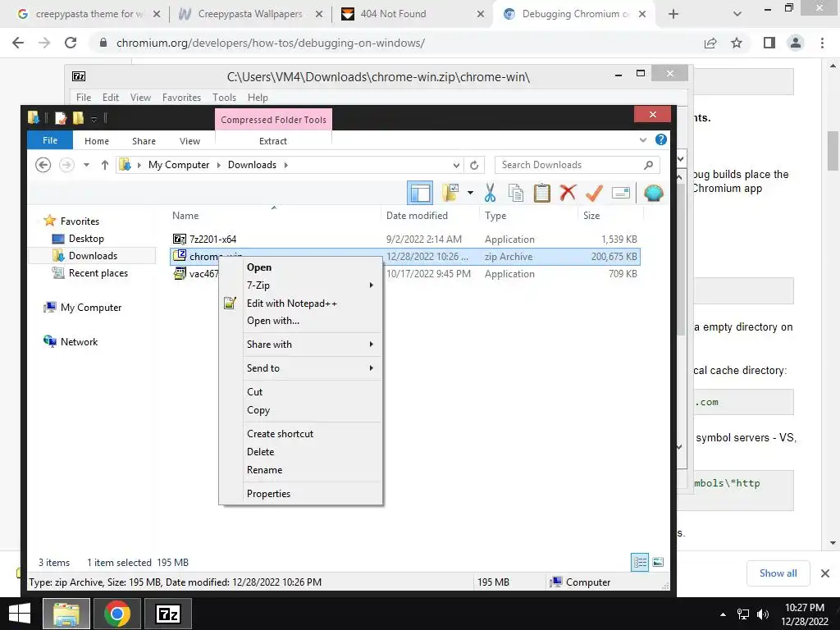Switch to Creepypasta Wallpapers browser tab
The width and height of the screenshot is (840, 630).
[x=249, y=14]
